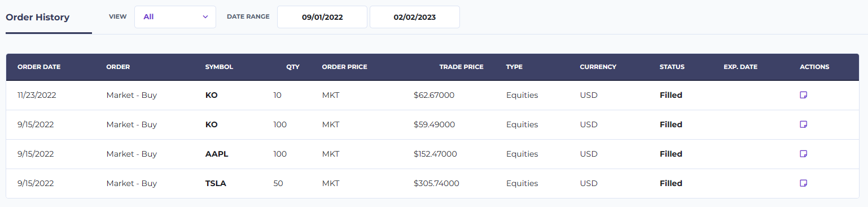The width and height of the screenshot is (868, 207).
Task: Open note icon for TSLA order row
Action: click(x=804, y=183)
